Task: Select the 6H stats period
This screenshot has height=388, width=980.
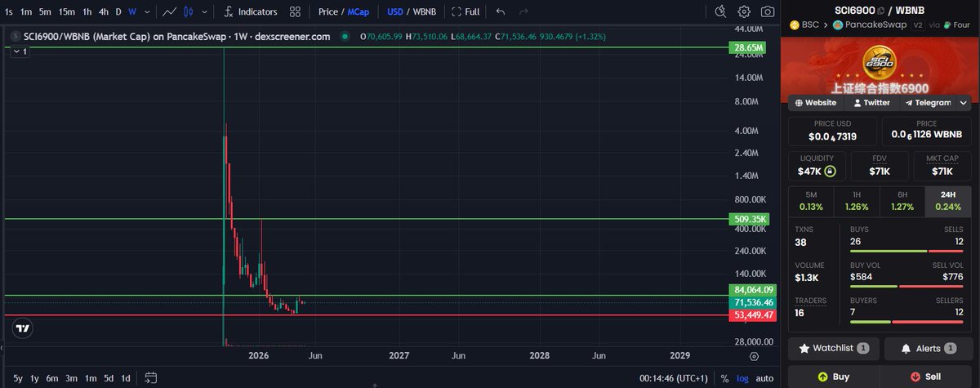Action: pos(902,201)
